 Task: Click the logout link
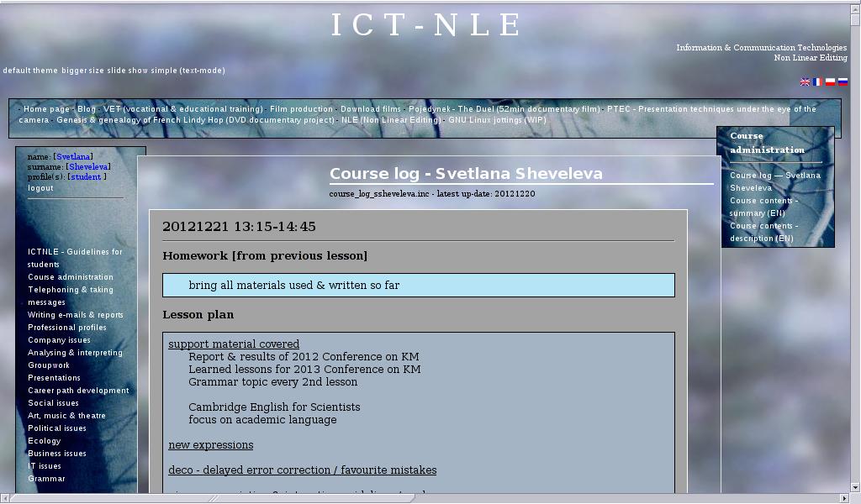tap(40, 188)
